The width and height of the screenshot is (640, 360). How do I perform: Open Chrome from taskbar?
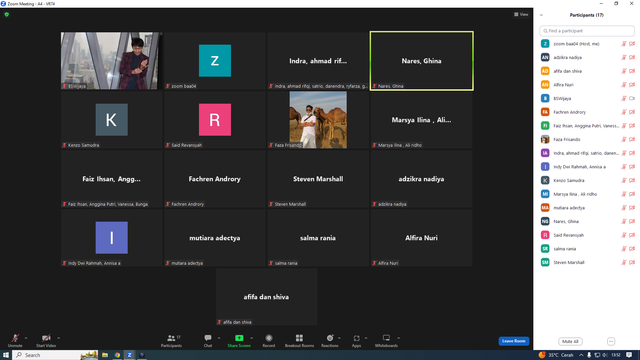117,355
